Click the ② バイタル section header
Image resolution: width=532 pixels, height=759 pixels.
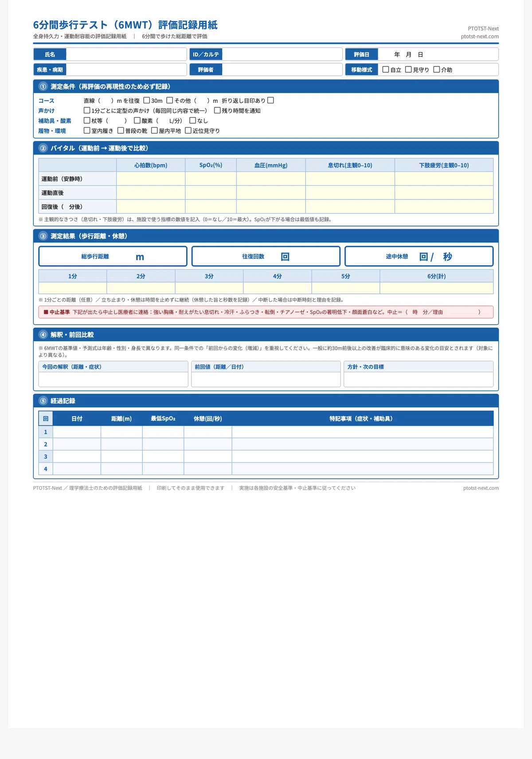tap(266, 148)
